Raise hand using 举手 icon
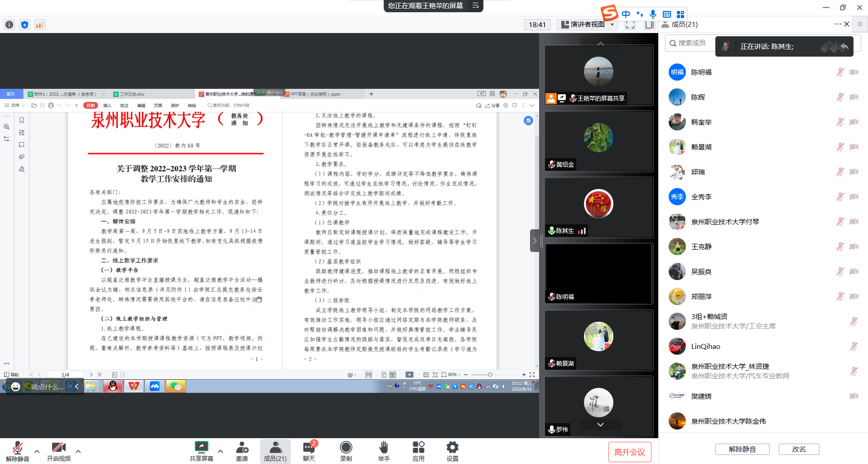Image resolution: width=868 pixels, height=464 pixels. pos(384,451)
